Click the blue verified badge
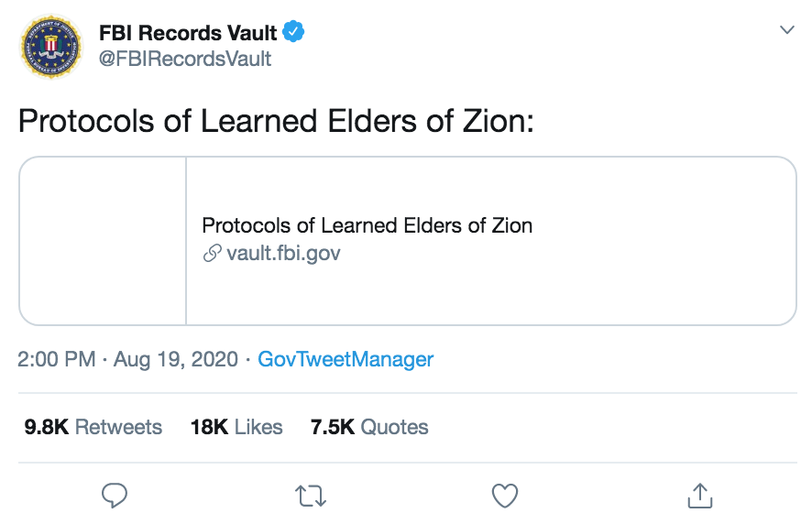Screen dimensions: 812x524 (x=293, y=32)
